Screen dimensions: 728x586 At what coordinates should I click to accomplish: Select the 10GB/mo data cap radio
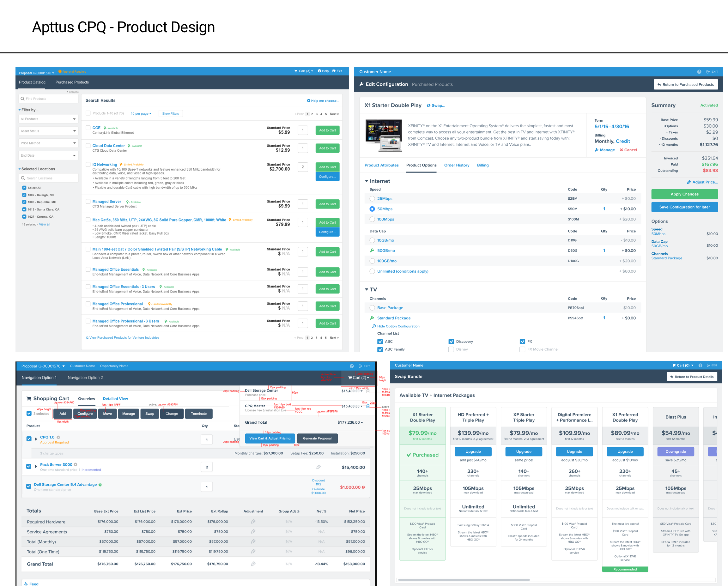tap(372, 240)
